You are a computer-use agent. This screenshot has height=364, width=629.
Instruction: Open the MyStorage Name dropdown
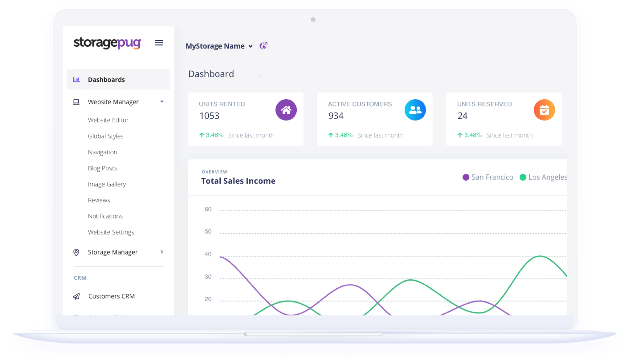(x=251, y=46)
